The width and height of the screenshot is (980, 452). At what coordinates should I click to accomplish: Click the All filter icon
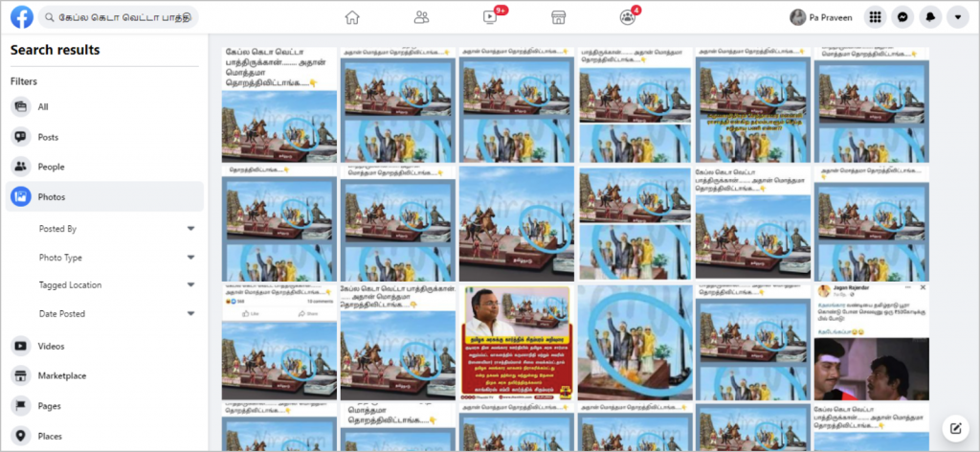[x=21, y=107]
